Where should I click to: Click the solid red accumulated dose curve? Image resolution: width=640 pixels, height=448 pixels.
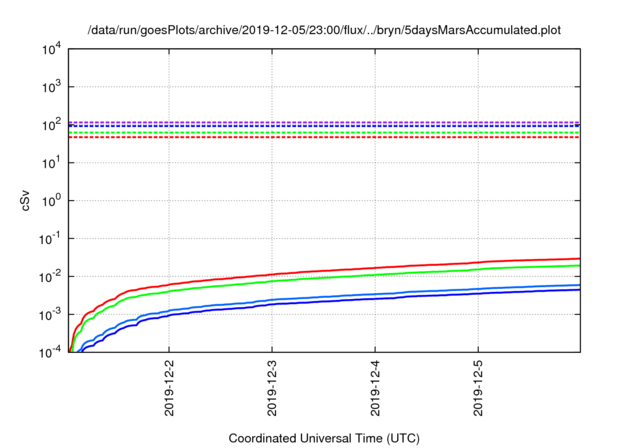324,270
